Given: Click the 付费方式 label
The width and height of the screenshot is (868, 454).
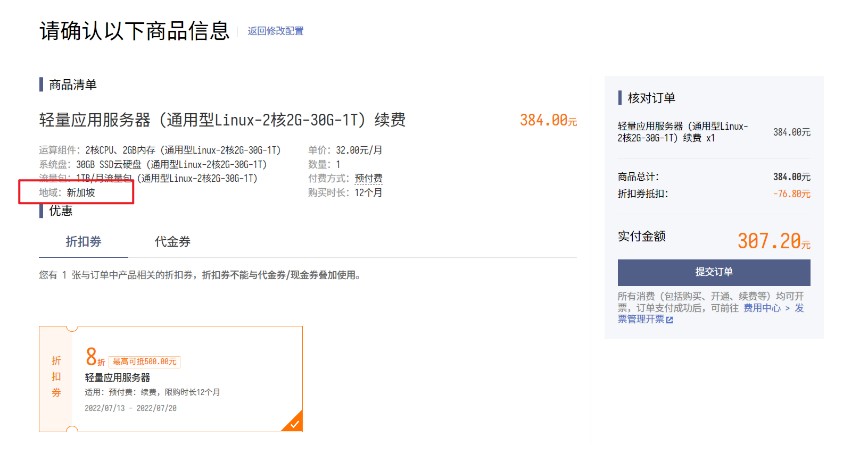Looking at the screenshot, I should pyautogui.click(x=328, y=179).
